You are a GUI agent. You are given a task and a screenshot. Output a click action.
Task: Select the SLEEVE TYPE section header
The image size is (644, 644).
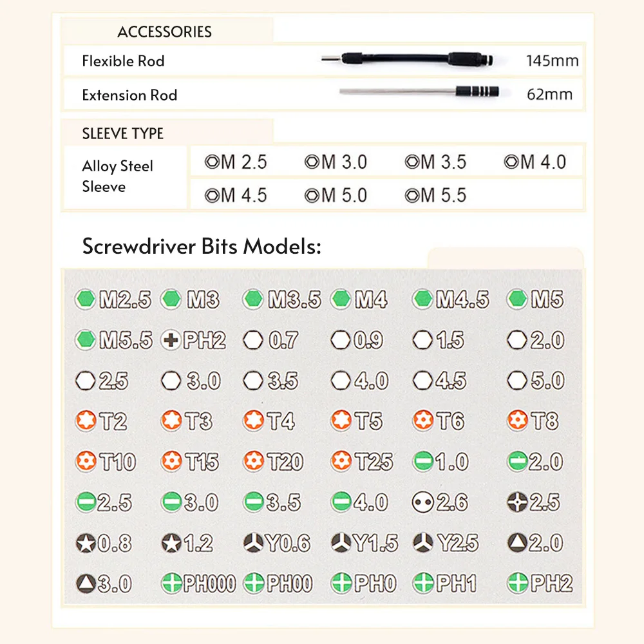pos(122,134)
